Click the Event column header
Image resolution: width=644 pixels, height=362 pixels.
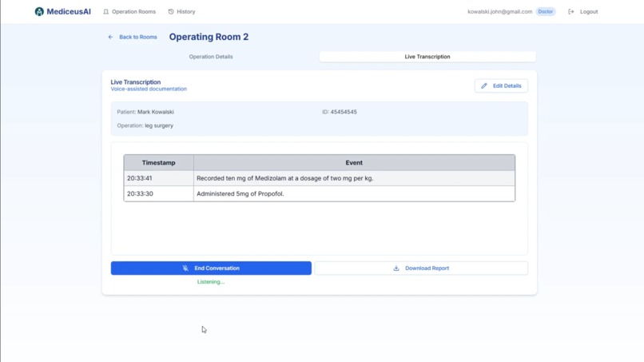pyautogui.click(x=354, y=163)
